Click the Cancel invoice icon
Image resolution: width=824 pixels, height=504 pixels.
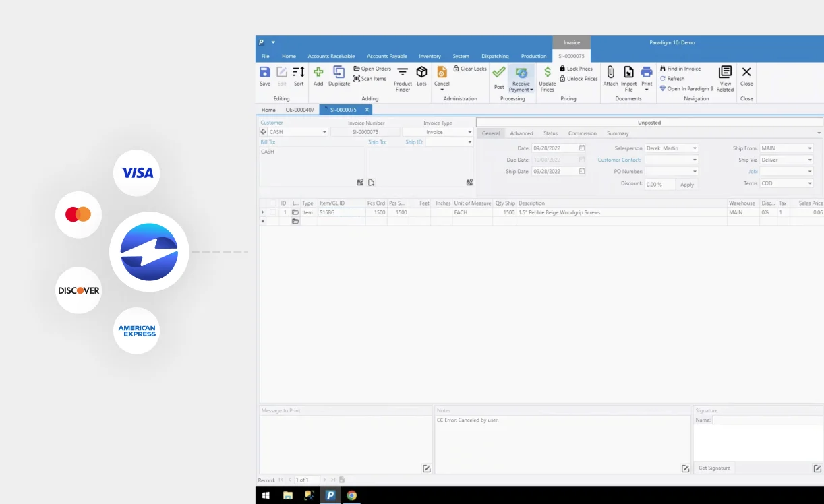coord(442,72)
